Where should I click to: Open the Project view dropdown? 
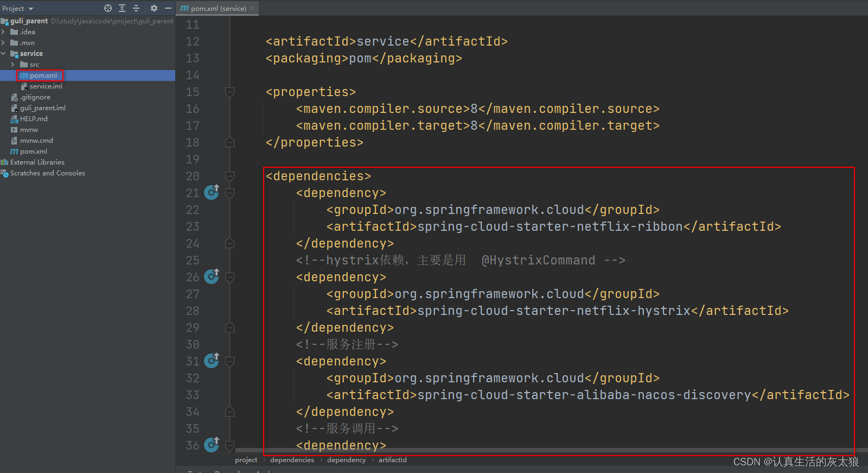click(18, 9)
